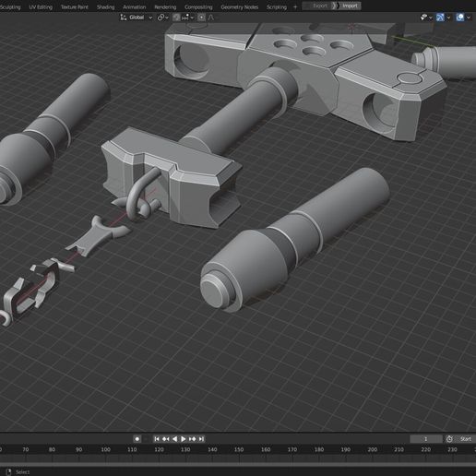Switch to Compositing workspace tab
Screen dimensions: 476x476
pos(198,6)
